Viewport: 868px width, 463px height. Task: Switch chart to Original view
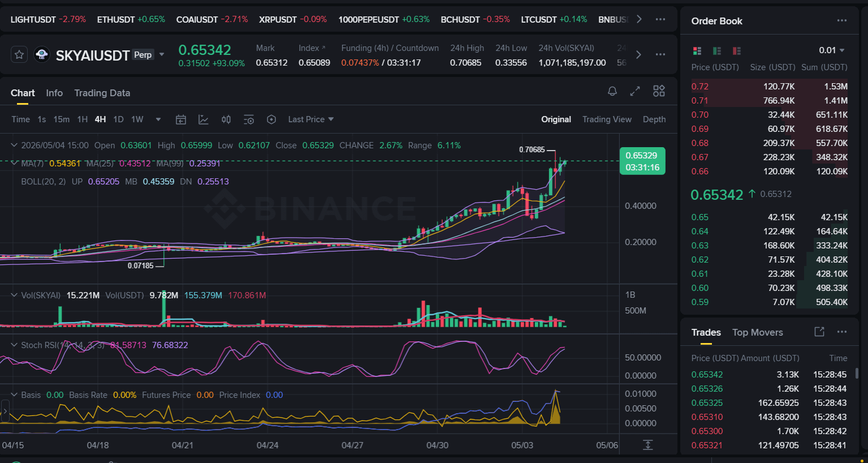tap(556, 119)
